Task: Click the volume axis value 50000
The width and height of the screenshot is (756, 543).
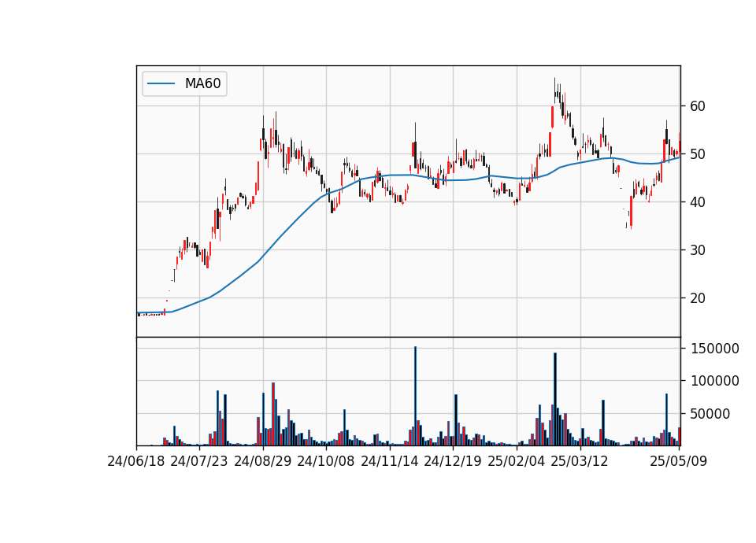Action: tap(710, 414)
